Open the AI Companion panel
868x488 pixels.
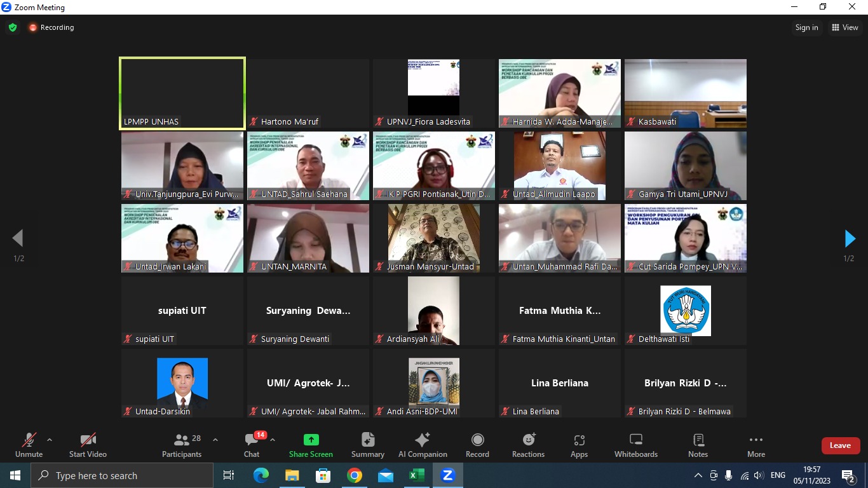tap(423, 445)
